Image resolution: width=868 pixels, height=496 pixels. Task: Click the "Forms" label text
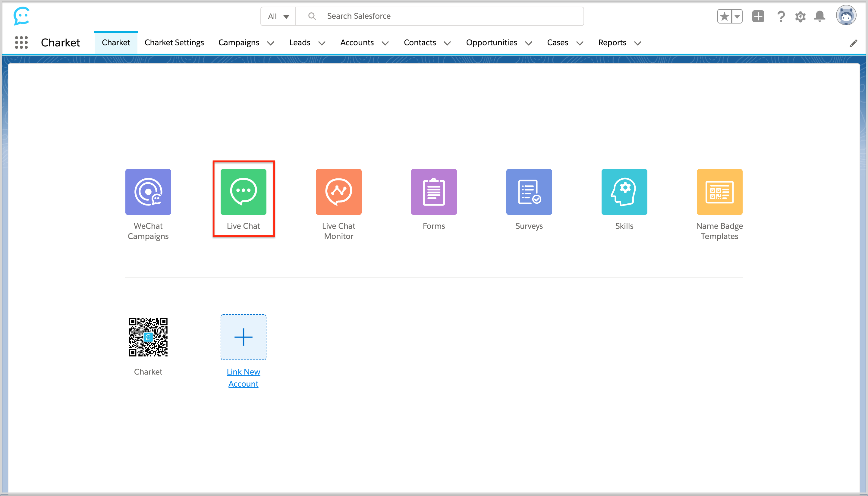434,226
